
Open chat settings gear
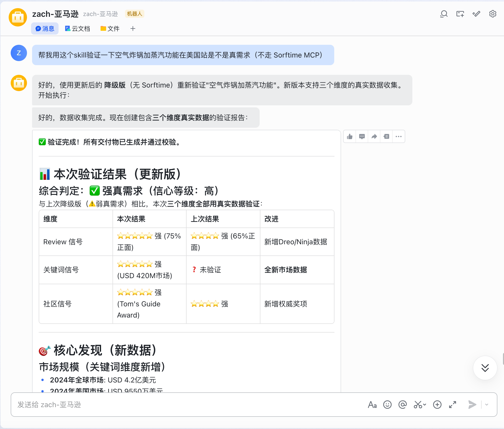coord(493,14)
